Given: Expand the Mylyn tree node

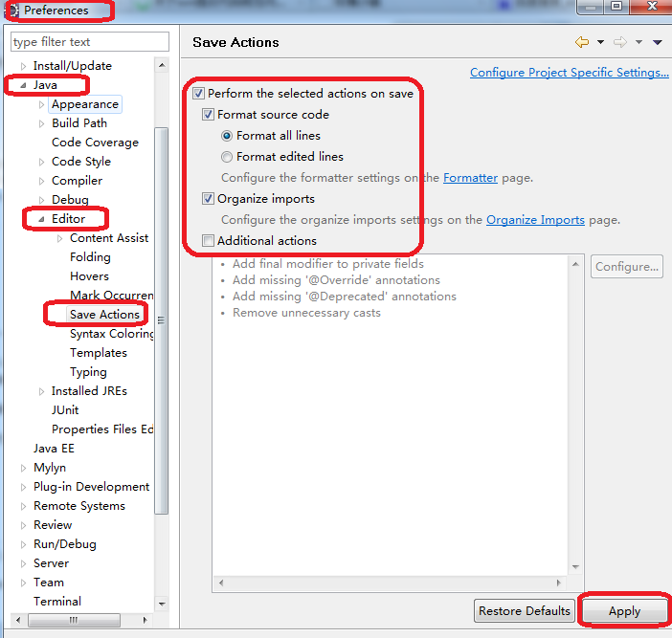Looking at the screenshot, I should 24,468.
